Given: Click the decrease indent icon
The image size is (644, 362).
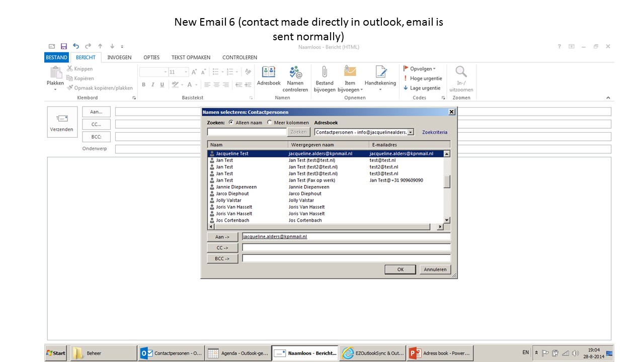Looking at the screenshot, I should (x=238, y=85).
